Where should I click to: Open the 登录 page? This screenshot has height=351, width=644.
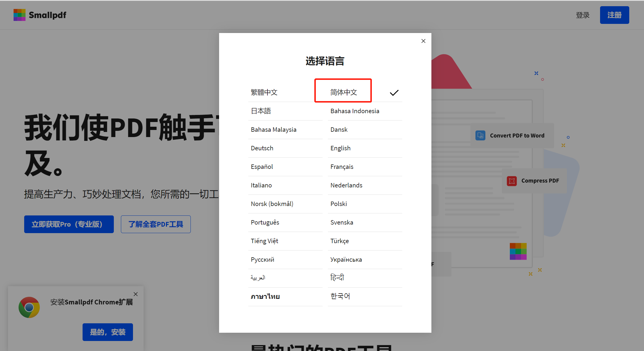583,15
